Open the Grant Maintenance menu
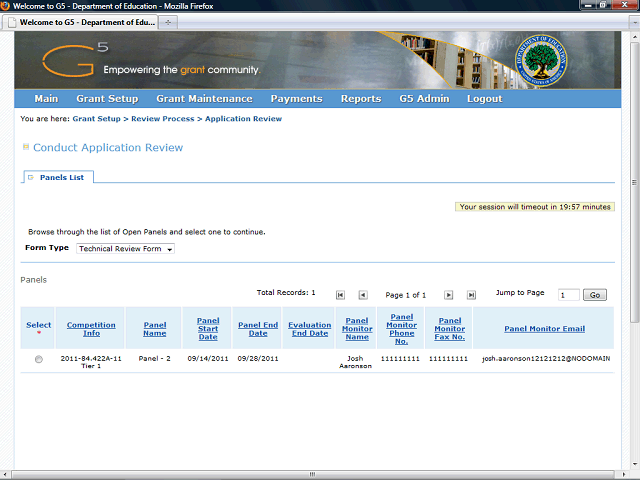Image resolution: width=640 pixels, height=480 pixels. coord(204,99)
